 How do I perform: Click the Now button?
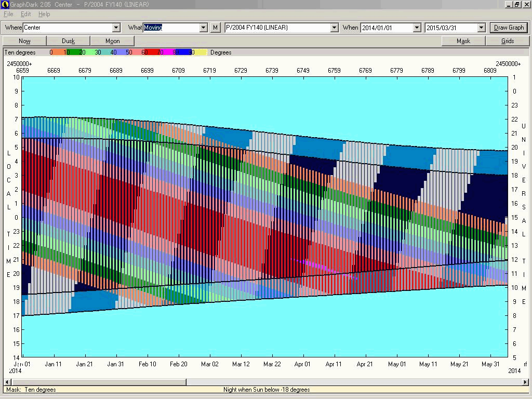point(24,41)
